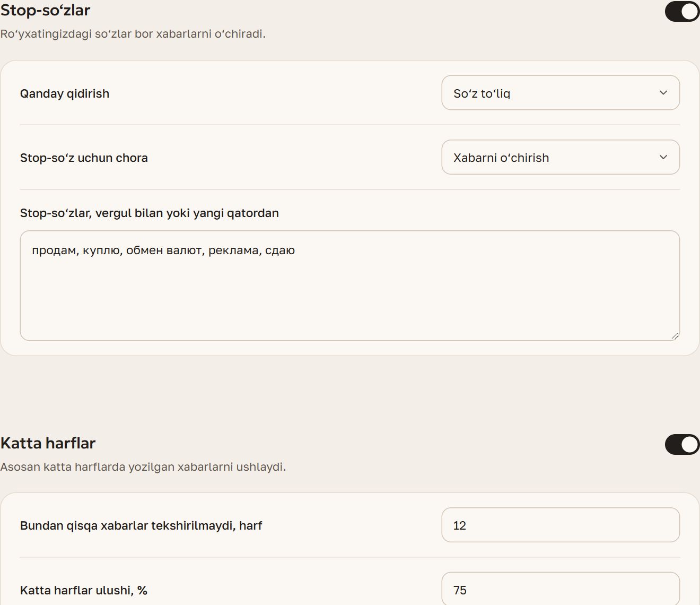The width and height of the screenshot is (700, 605).
Task: Disable the Katta harflar switch
Action: click(x=682, y=445)
